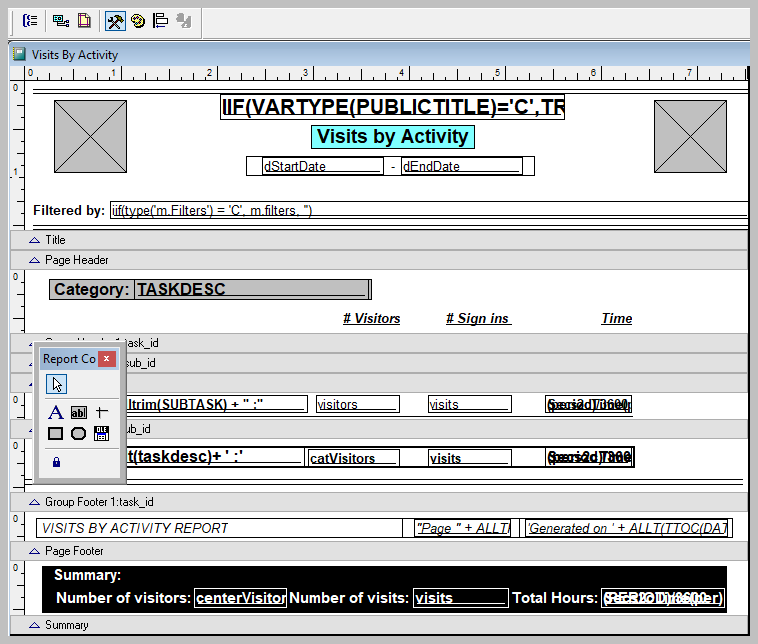Click the Visits By Activity title bar

(379, 54)
